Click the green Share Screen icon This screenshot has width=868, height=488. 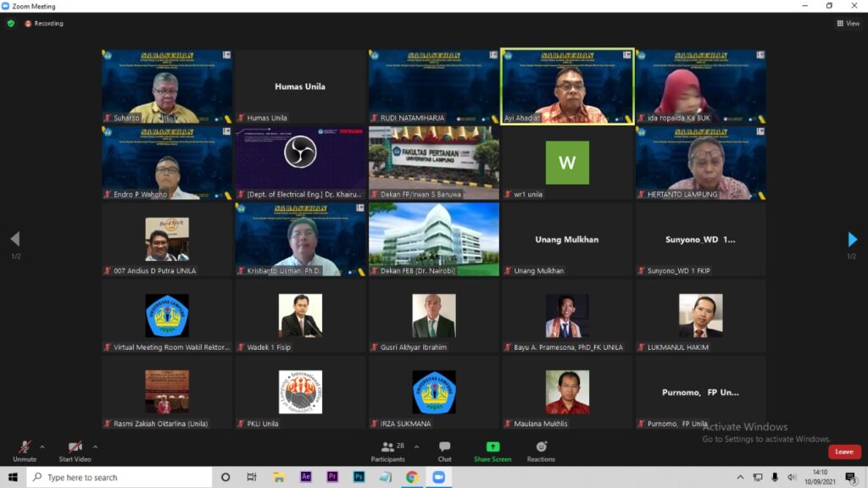(x=492, y=447)
